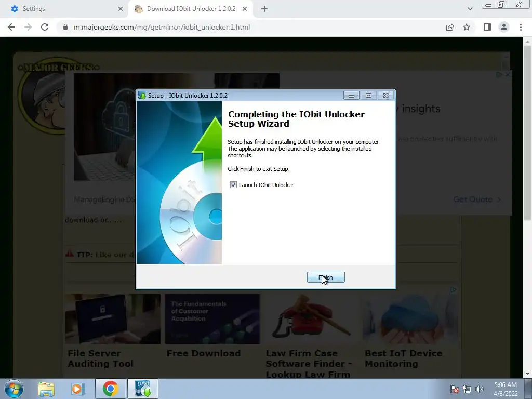Open Windows Explorer from taskbar

pos(46,389)
